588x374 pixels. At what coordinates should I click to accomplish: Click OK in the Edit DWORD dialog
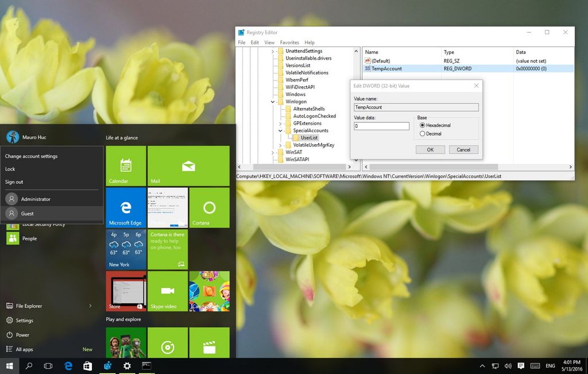430,149
